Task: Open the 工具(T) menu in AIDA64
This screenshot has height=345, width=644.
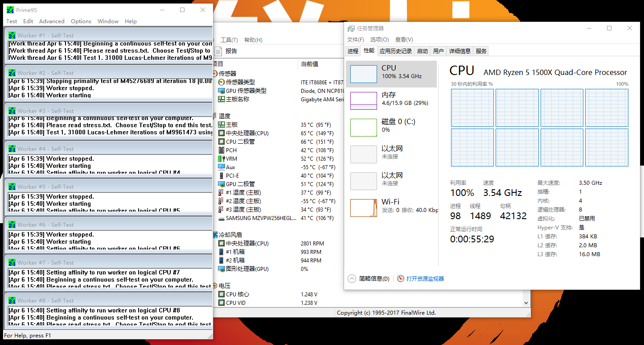Action: [x=229, y=40]
